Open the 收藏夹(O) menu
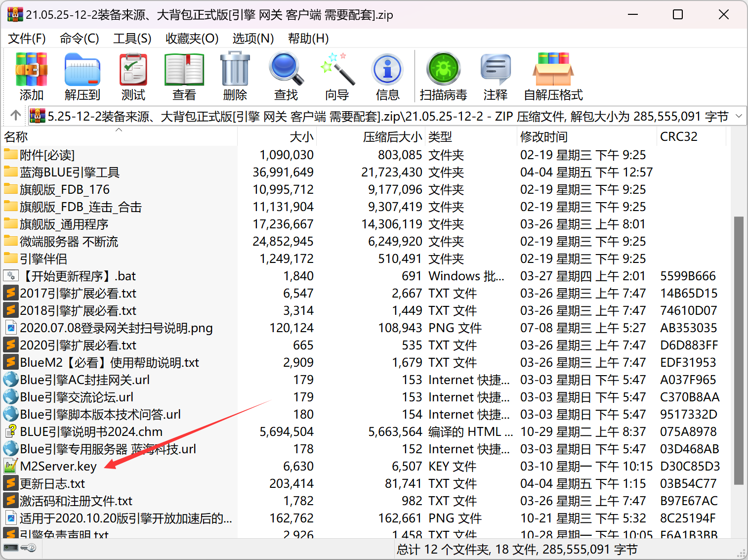 pos(192,39)
